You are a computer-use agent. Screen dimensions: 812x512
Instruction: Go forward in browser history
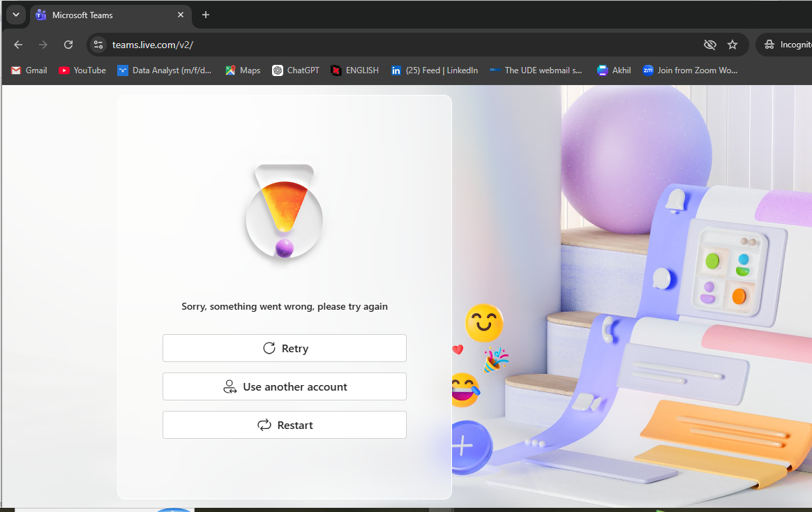[43, 45]
